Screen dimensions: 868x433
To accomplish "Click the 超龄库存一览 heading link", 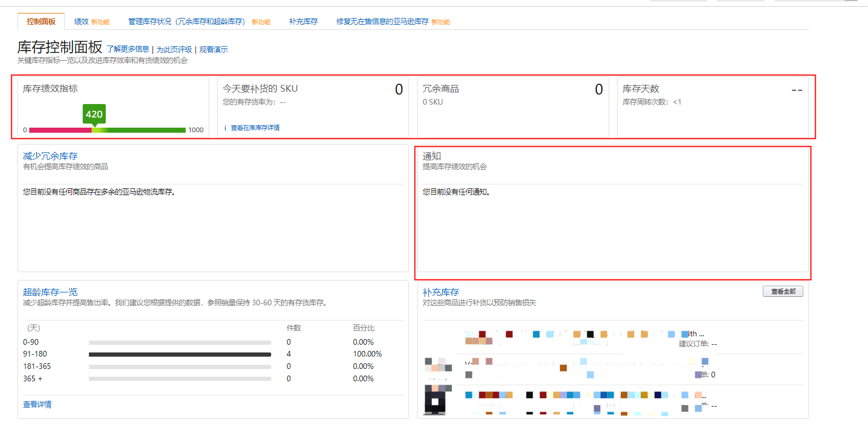I will (50, 292).
